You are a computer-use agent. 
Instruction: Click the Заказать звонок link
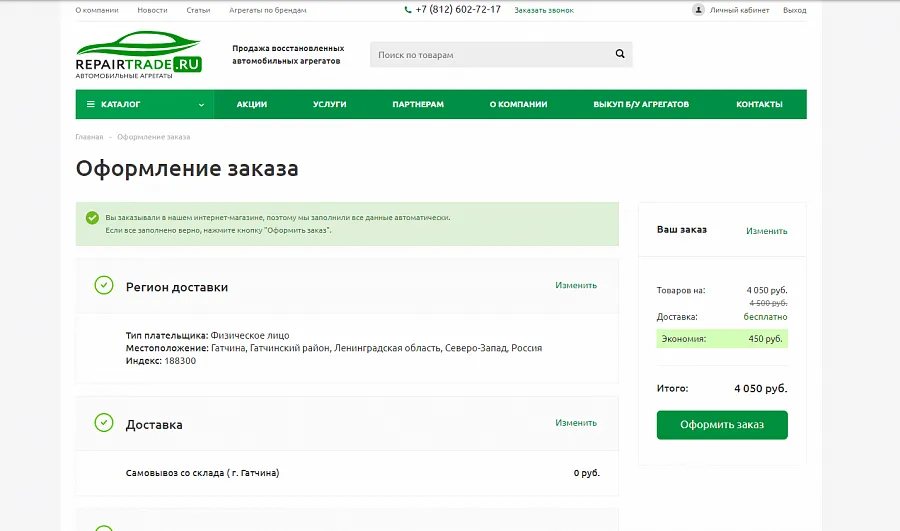click(544, 10)
